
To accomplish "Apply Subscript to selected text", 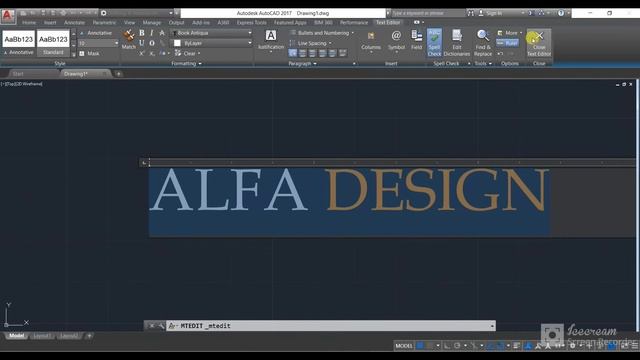I will tap(151, 53).
